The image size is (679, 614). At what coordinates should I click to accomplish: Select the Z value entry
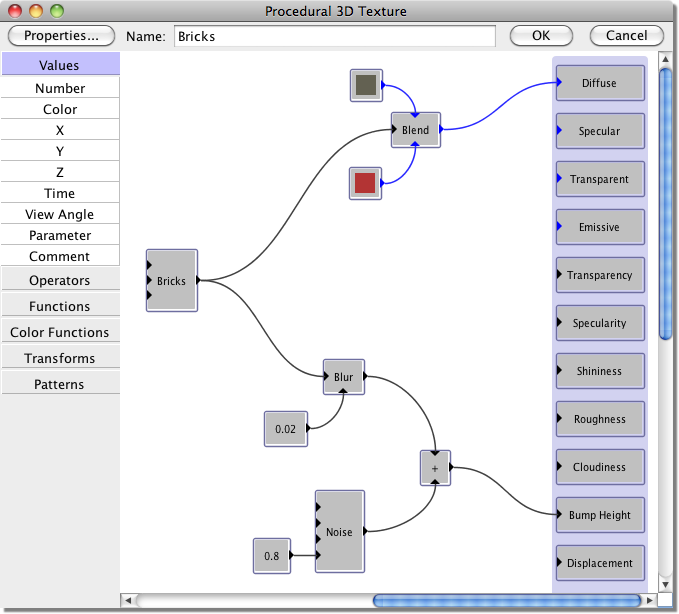tap(60, 172)
